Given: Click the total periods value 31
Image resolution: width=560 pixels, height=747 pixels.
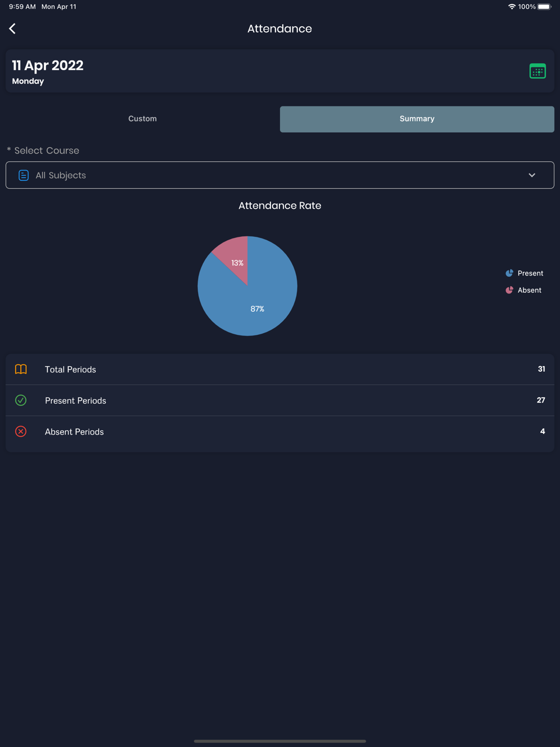Looking at the screenshot, I should (542, 369).
